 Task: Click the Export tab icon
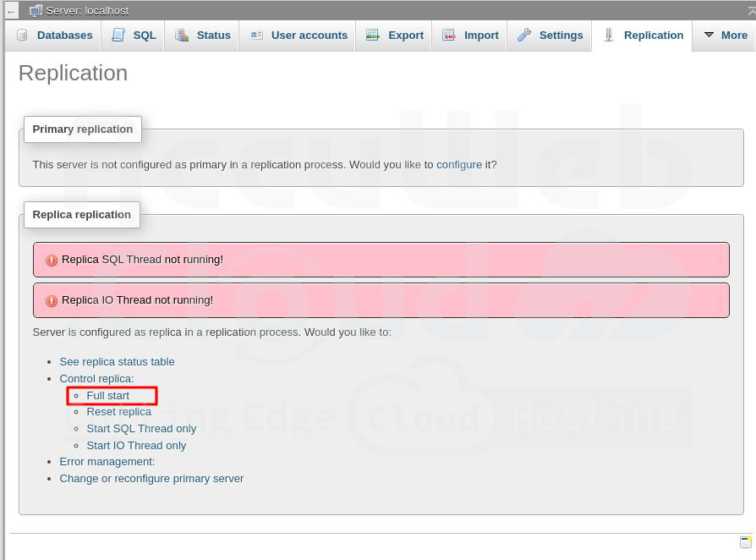click(373, 36)
